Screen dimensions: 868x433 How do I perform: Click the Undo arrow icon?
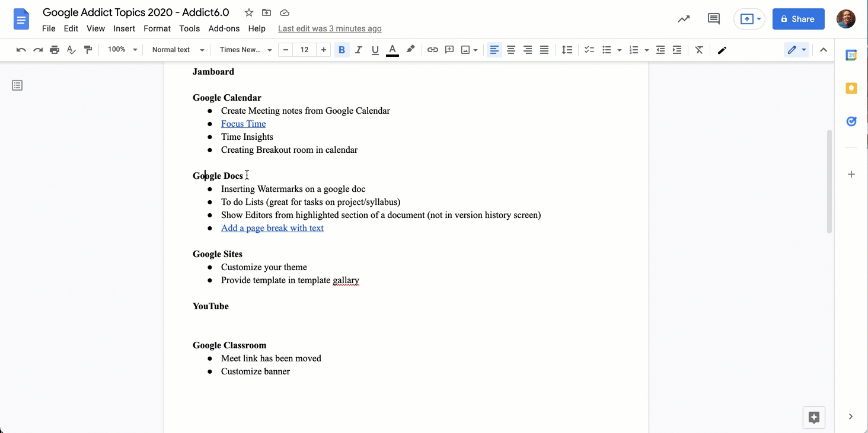tap(21, 50)
